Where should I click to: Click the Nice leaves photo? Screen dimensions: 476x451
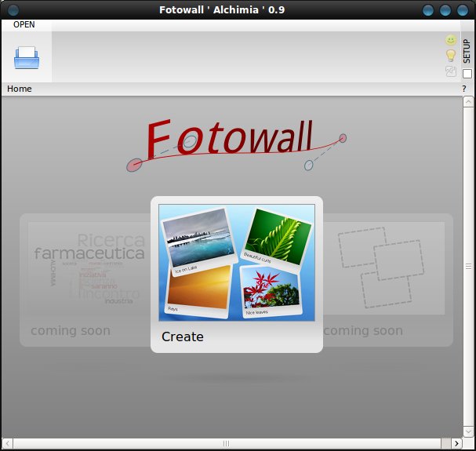271,292
